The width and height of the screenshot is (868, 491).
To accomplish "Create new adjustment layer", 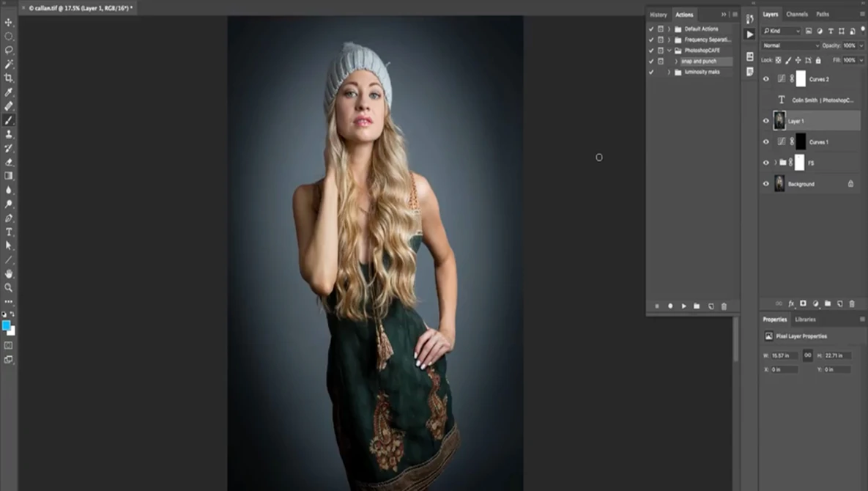I will [815, 303].
